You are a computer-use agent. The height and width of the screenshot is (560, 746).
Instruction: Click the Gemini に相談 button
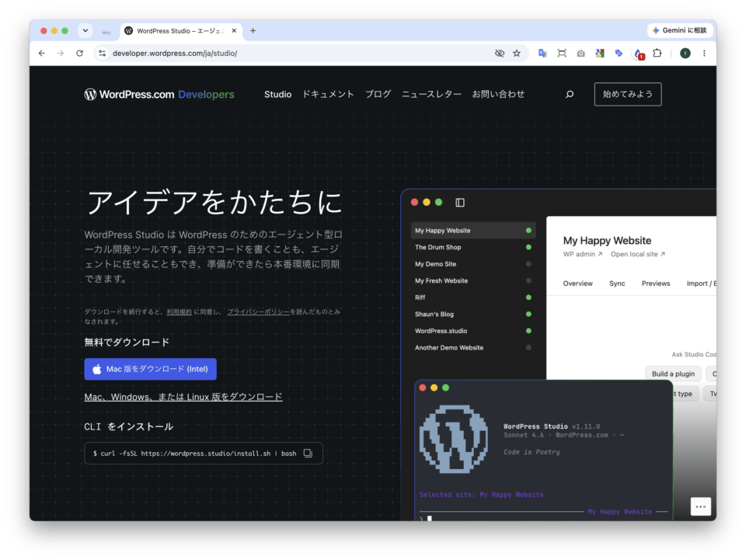point(679,30)
